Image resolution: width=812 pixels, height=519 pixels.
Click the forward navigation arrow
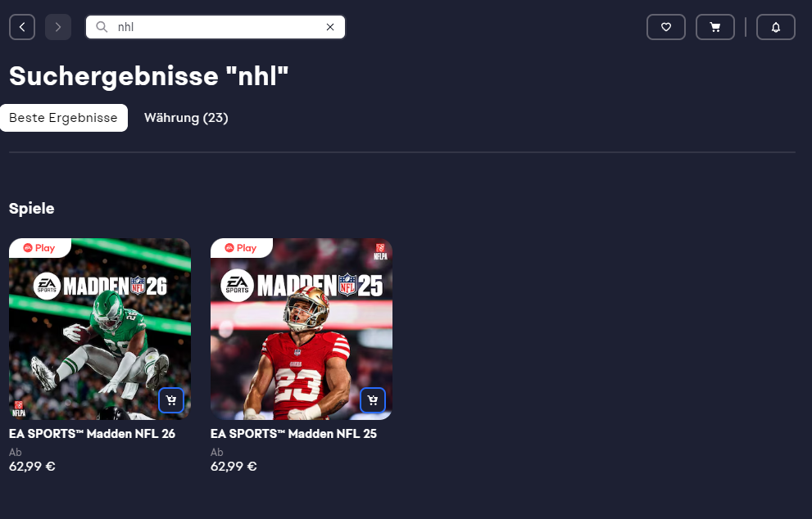click(x=58, y=28)
